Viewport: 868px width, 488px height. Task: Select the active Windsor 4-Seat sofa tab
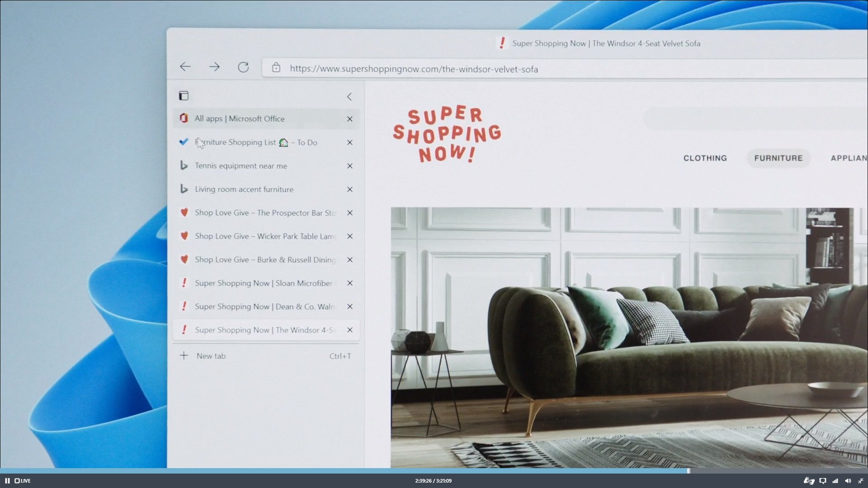click(x=266, y=330)
